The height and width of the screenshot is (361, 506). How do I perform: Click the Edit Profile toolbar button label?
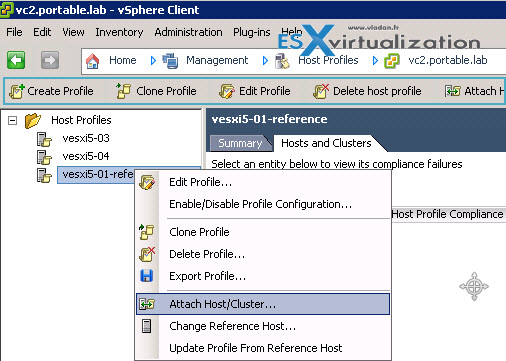click(265, 91)
